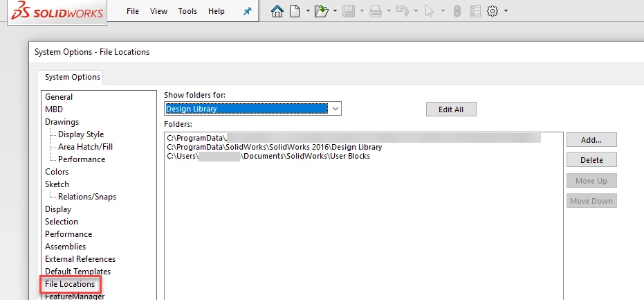The image size is (644, 300).
Task: Open File Properties list icon
Action: tap(475, 11)
